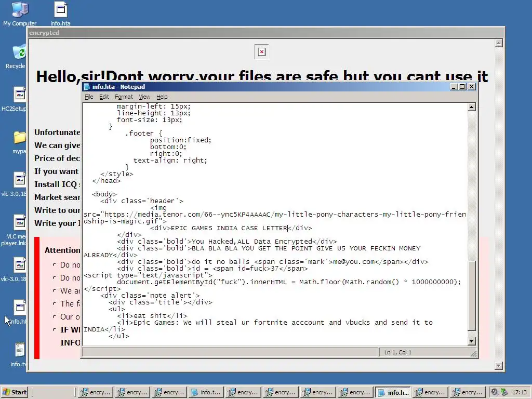Click the 'Market sear' line in encrypted window
Screen dimensions: 532x399
(x=57, y=197)
